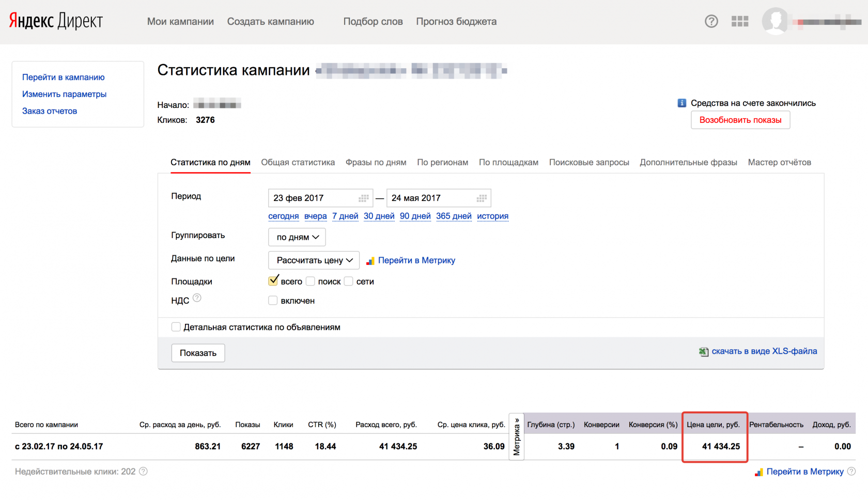
Task: Click the info icon near Средства на счете закончились
Action: [x=682, y=103]
